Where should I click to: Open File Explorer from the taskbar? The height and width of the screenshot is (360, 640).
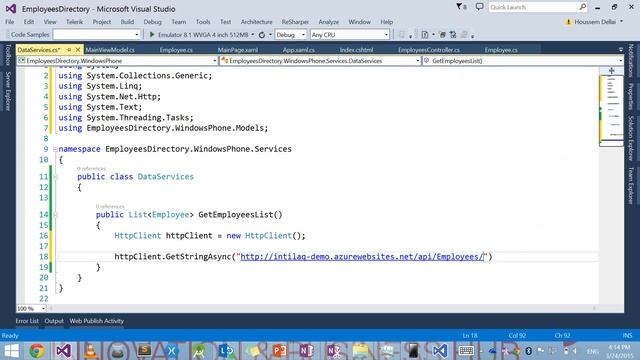pos(360,351)
